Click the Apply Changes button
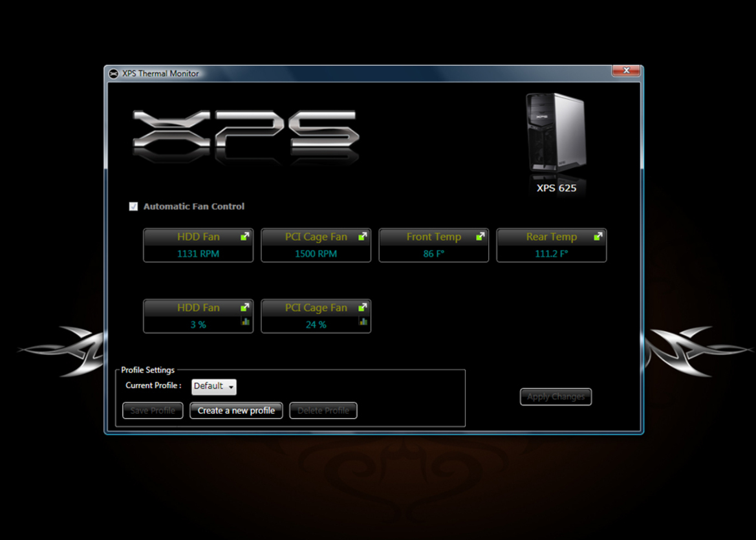This screenshot has width=756, height=540. [x=556, y=397]
